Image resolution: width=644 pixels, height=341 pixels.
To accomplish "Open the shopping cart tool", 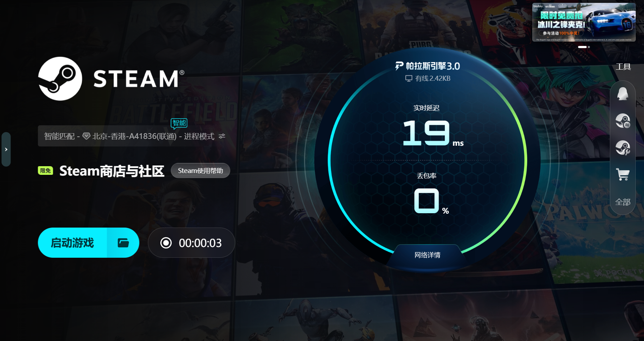I will point(623,174).
